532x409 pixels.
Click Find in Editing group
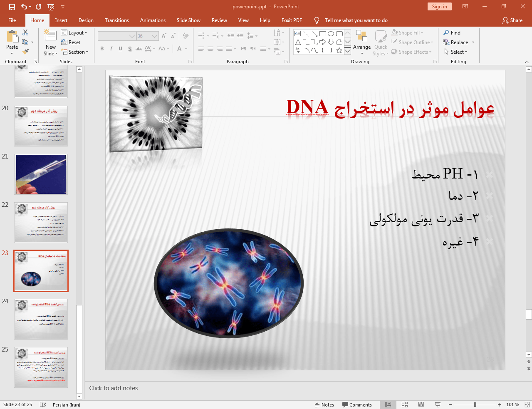click(452, 32)
